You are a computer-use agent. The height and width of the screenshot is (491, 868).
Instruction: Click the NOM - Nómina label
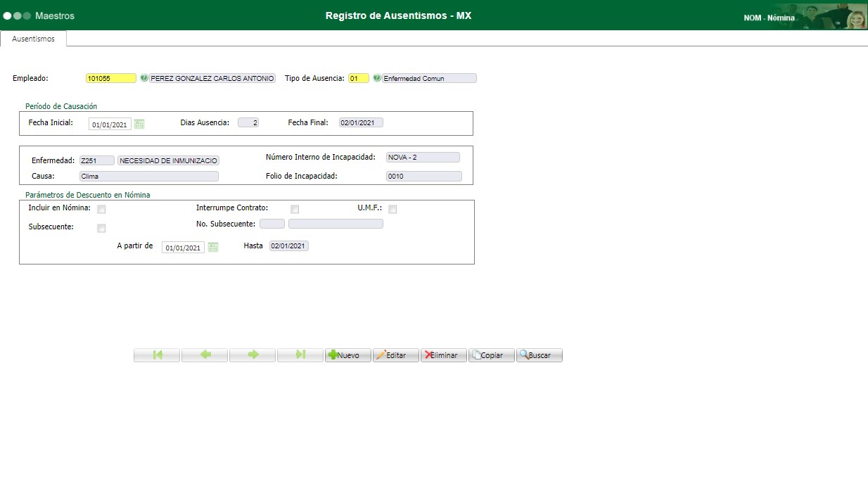point(770,18)
